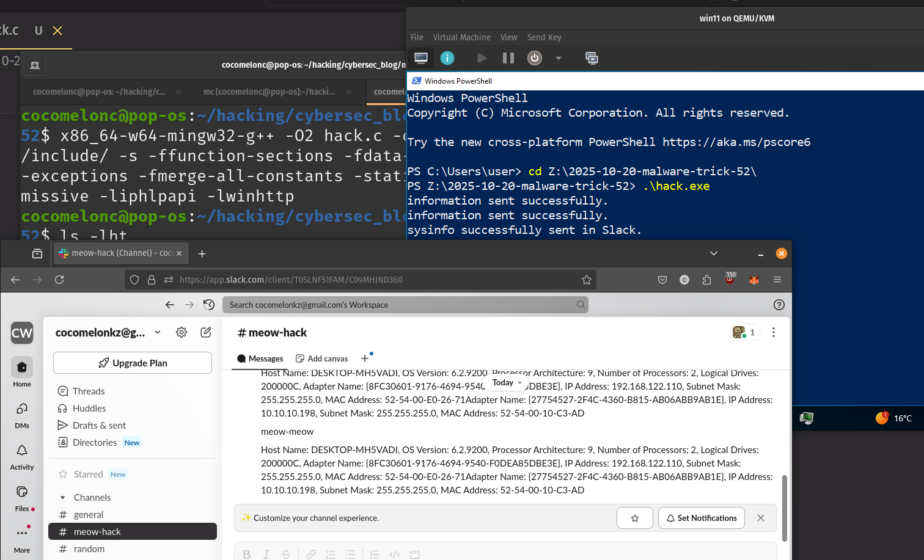Open the shutdown options dropdown arrow
The image size is (924, 560).
point(558,58)
